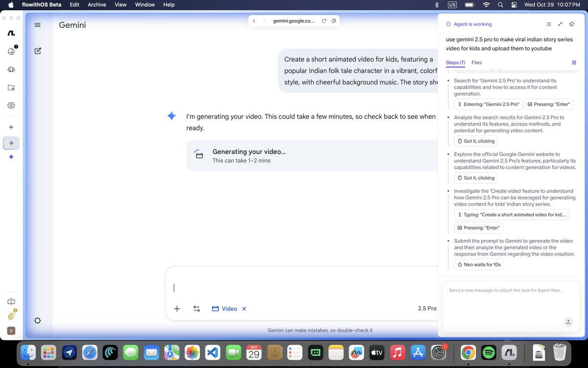Viewport: 588px width, 368px height.
Task: Launch Visual Studio Code from the Dock
Action: pos(213,352)
